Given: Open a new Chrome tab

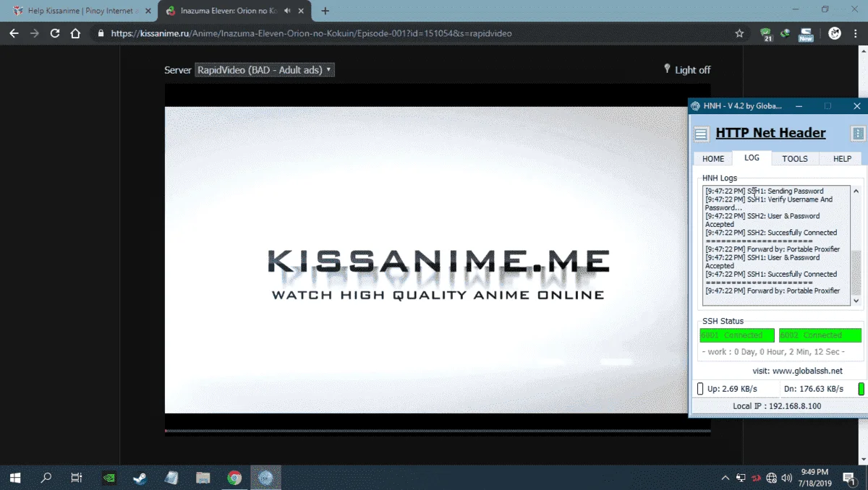Looking at the screenshot, I should point(325,11).
